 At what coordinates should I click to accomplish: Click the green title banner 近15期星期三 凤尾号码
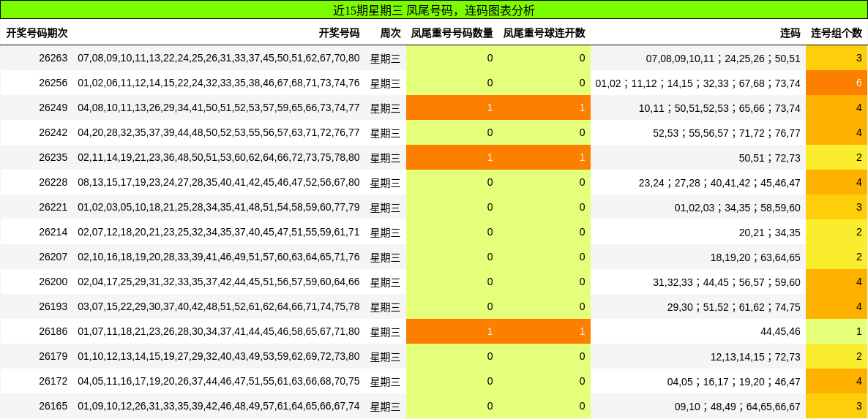point(434,10)
